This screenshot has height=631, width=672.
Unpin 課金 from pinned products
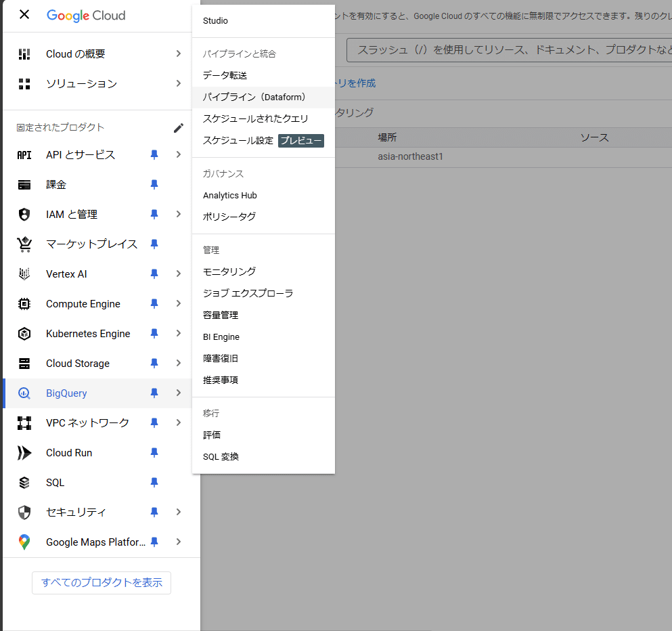pos(154,185)
